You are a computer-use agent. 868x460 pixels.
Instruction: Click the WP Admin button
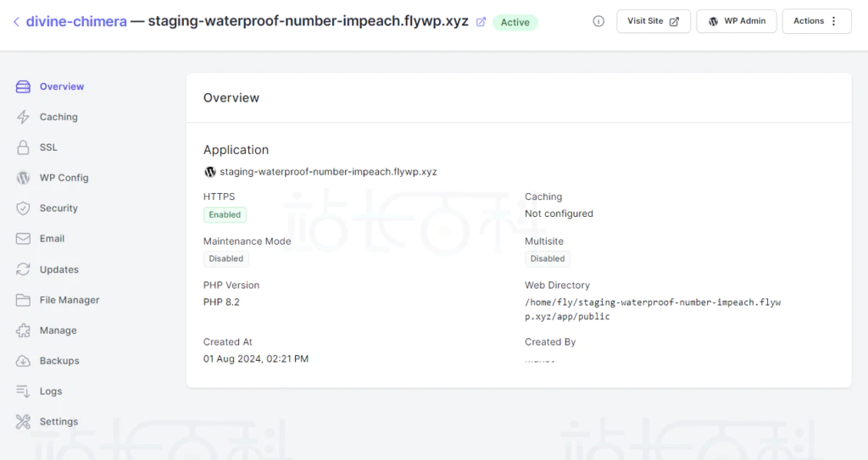736,21
